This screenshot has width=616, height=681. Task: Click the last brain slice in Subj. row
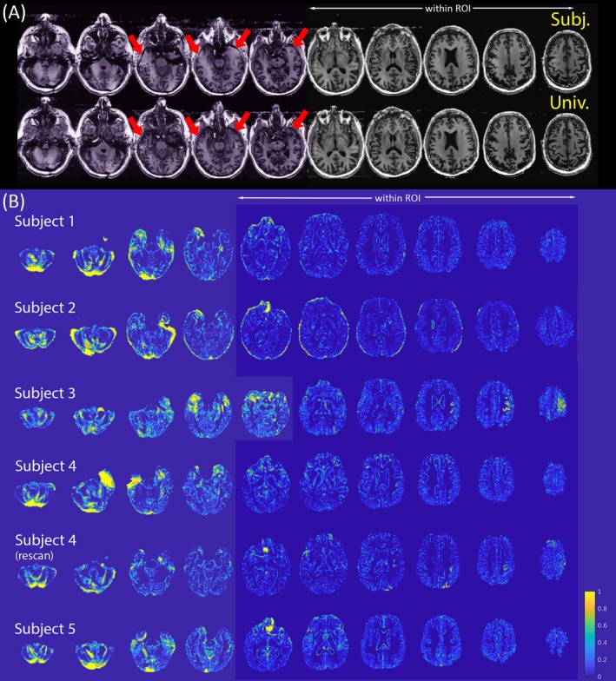pyautogui.click(x=566, y=59)
